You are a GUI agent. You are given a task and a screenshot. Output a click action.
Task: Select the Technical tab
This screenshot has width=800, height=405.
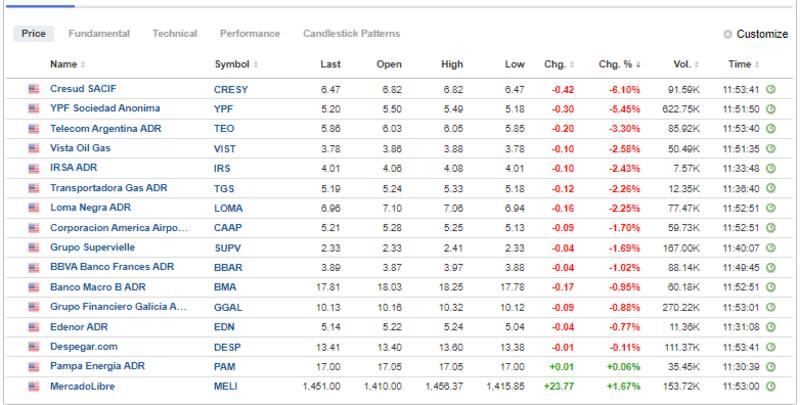pyautogui.click(x=174, y=34)
